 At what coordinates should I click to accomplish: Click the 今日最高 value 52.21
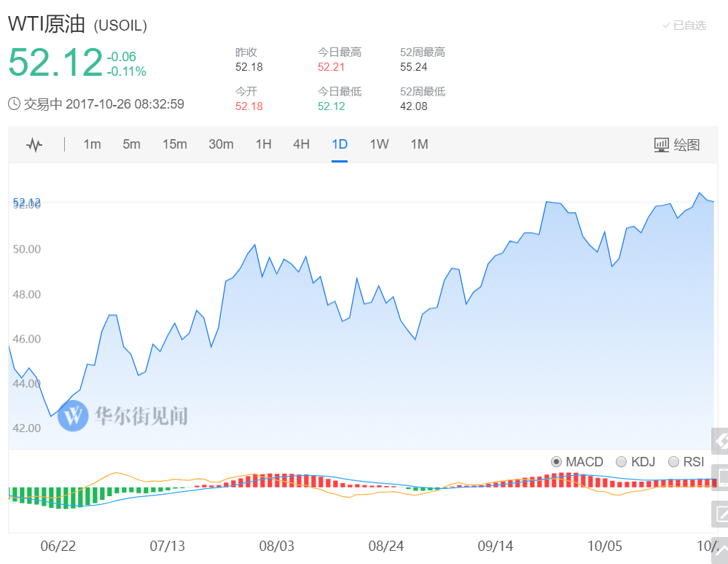pyautogui.click(x=331, y=67)
